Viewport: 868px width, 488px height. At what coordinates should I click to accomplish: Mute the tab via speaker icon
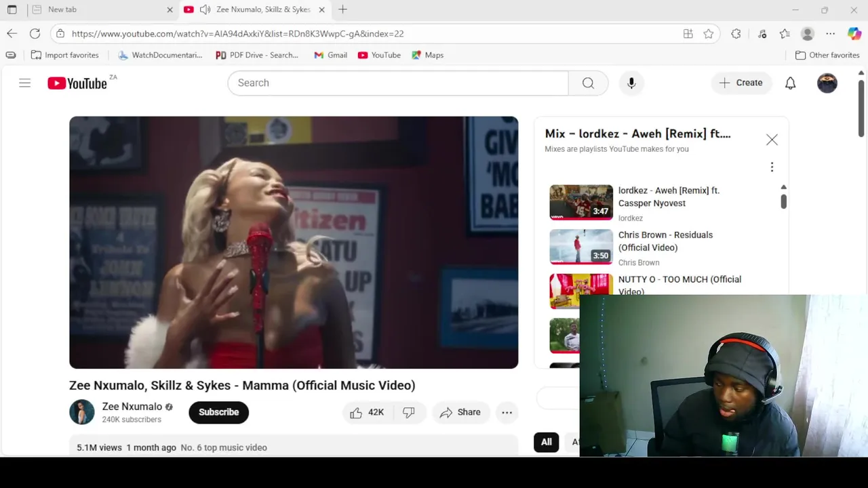(x=205, y=9)
